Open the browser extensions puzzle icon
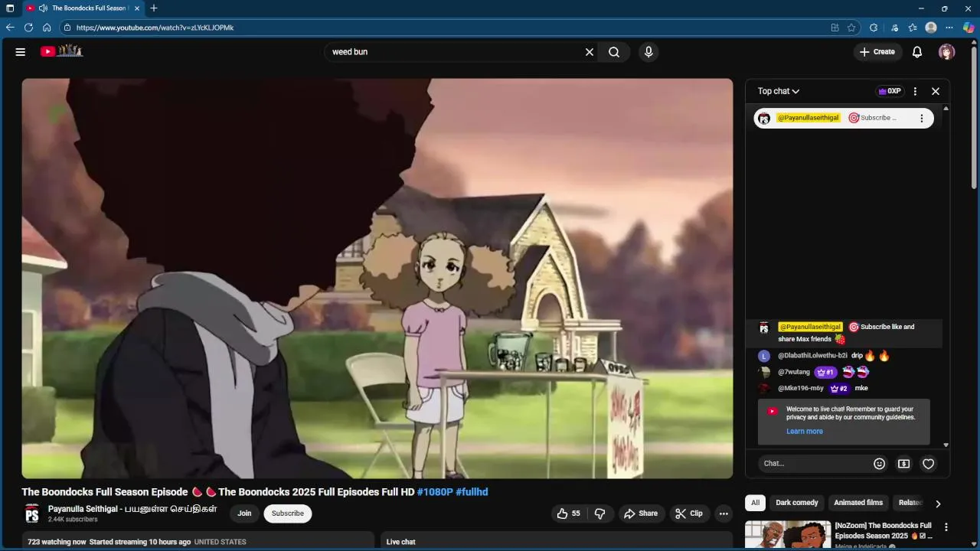The width and height of the screenshot is (980, 551). click(x=874, y=28)
